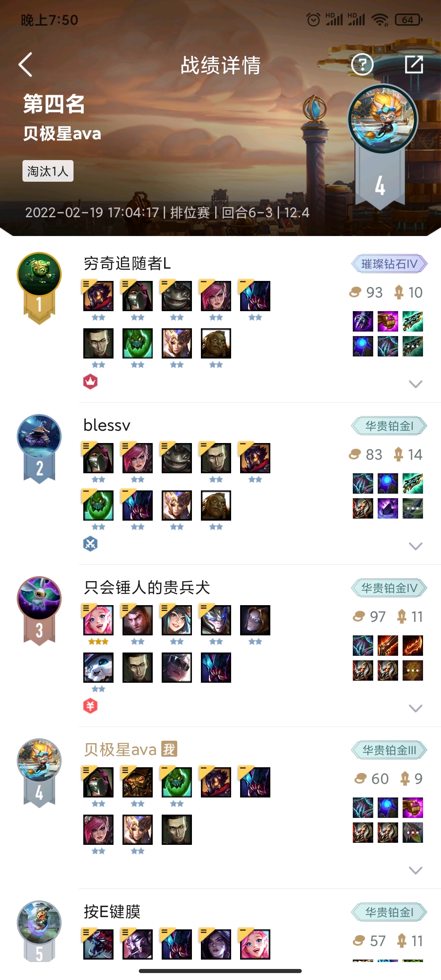Image resolution: width=441 pixels, height=980 pixels.
Task: Open player name 只会锤人的贵兵犬
Action: pos(147,588)
